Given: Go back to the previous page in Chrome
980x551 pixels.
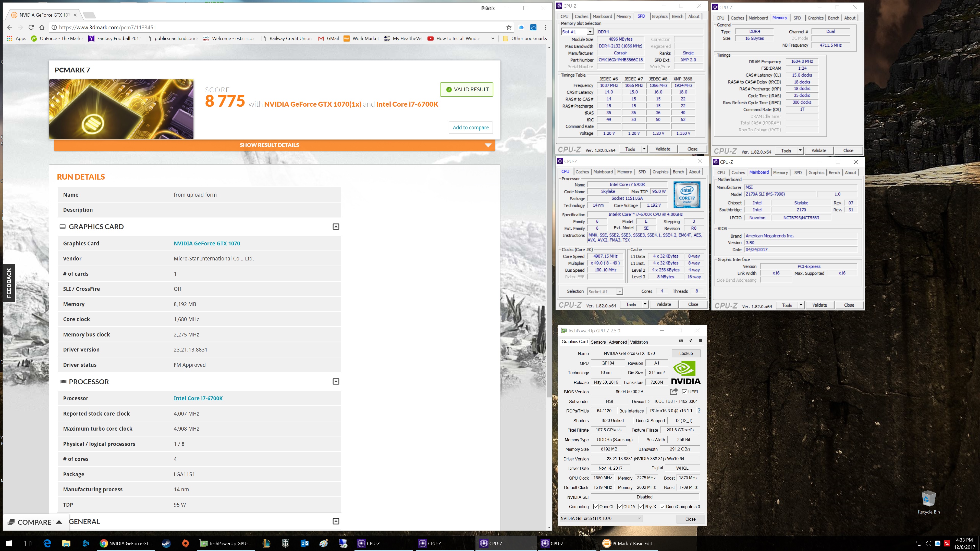Looking at the screenshot, I should point(10,27).
